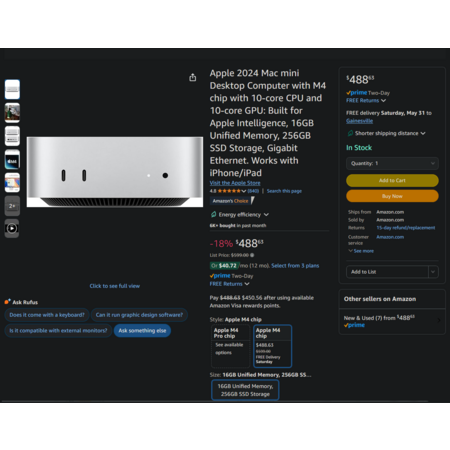
Task: Select the Apple M4 chip style option
Action: click(x=272, y=346)
